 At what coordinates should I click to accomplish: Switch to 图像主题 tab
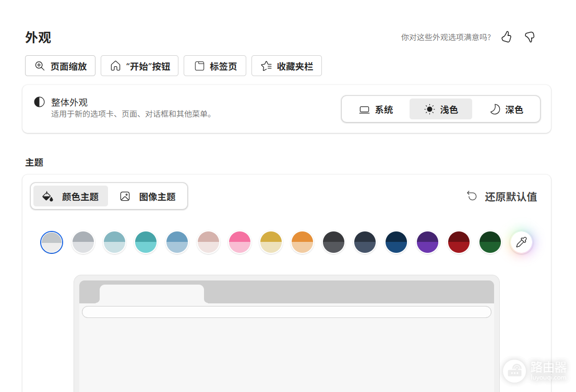148,197
